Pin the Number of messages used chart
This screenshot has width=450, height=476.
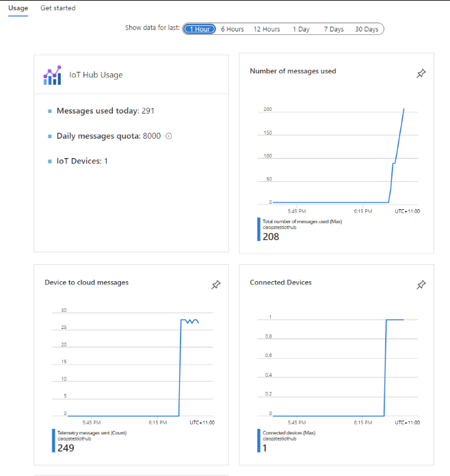(421, 74)
